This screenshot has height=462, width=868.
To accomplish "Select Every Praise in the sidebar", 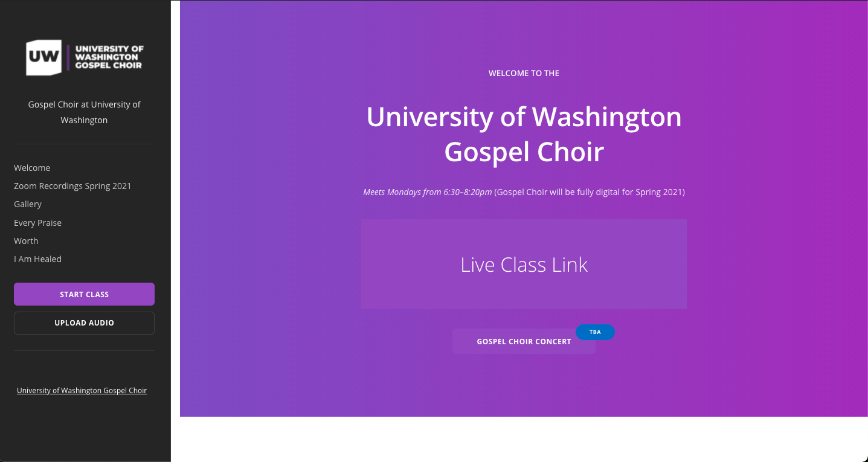I will coord(37,223).
